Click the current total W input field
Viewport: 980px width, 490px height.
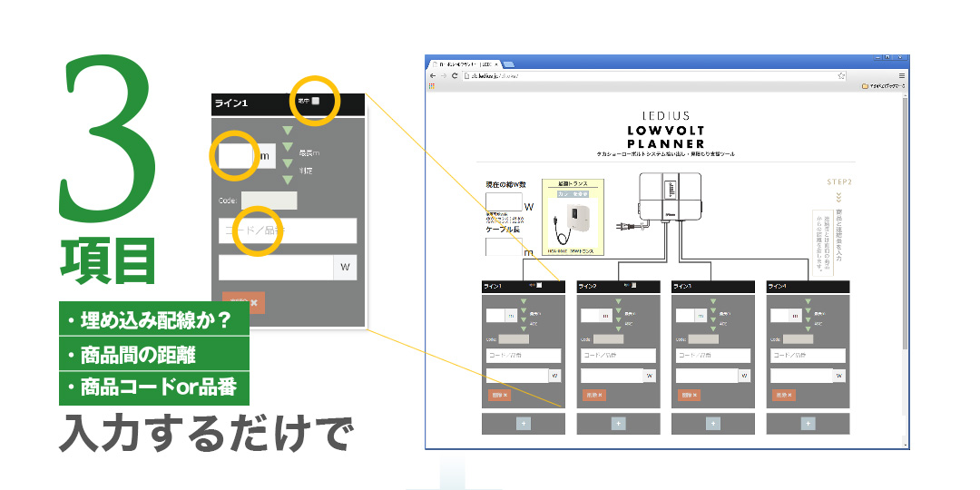tap(504, 201)
